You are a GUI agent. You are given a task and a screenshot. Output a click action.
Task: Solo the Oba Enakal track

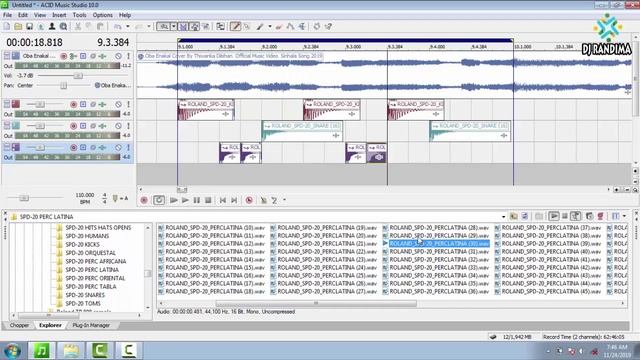tap(128, 56)
